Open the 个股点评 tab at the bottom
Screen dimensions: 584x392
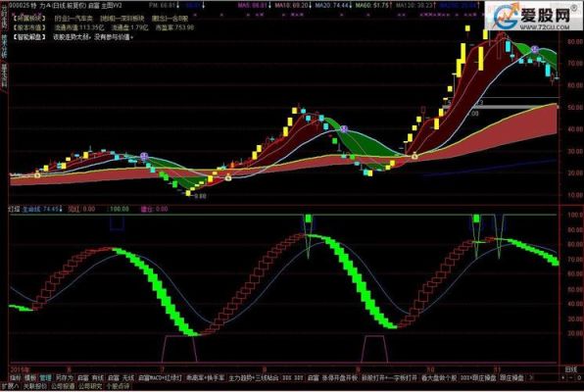pyautogui.click(x=118, y=386)
